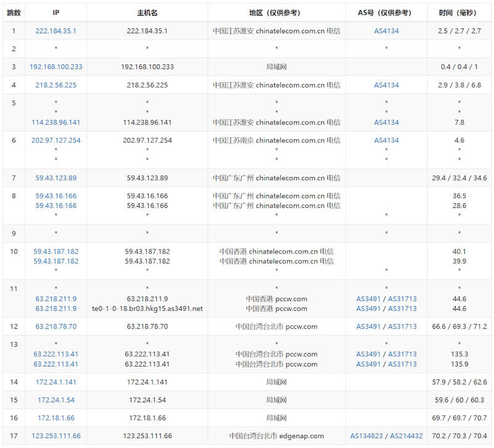
Task: Click the IP column header
Action: [56, 12]
